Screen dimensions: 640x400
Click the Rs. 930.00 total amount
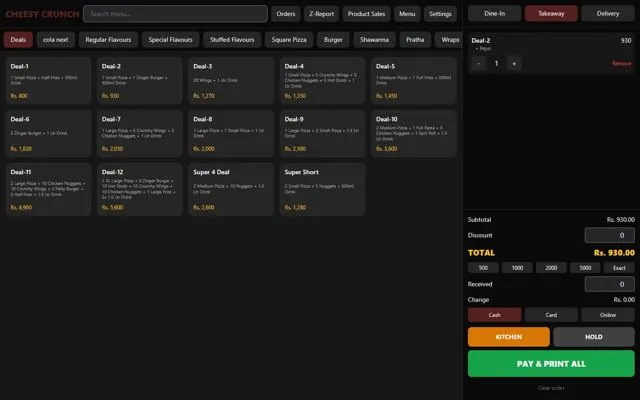(614, 253)
